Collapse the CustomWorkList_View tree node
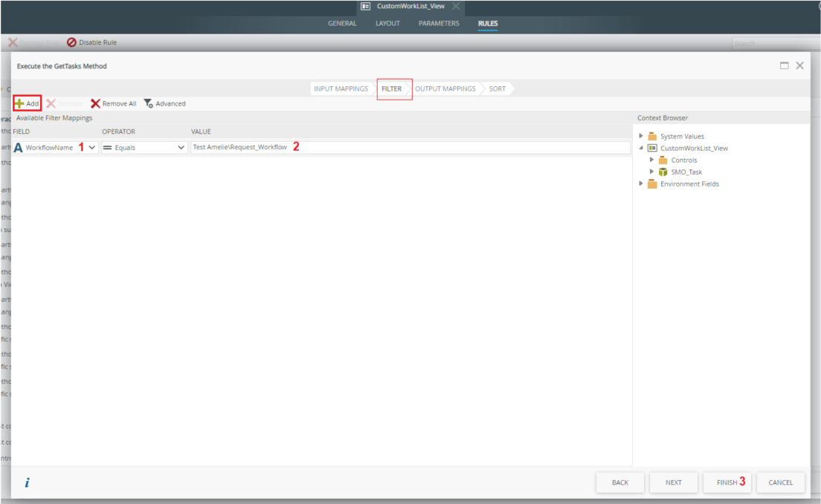This screenshot has height=504, width=821. tap(642, 148)
